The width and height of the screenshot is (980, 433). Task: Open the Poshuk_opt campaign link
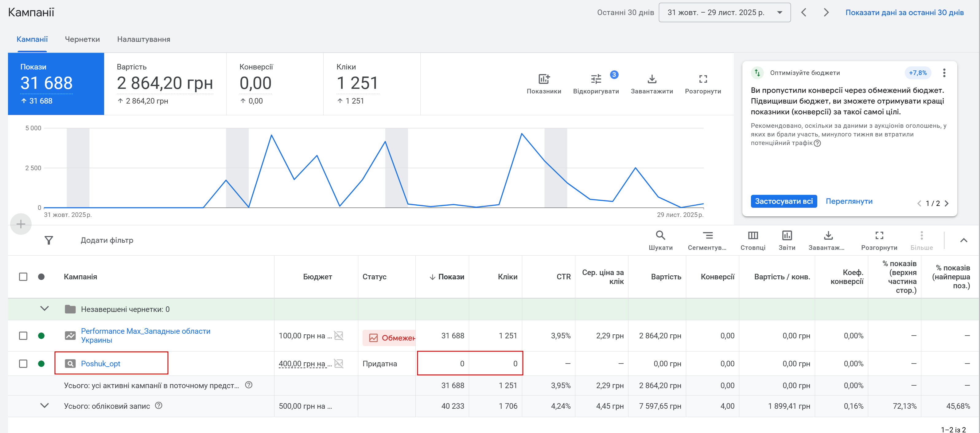click(100, 364)
